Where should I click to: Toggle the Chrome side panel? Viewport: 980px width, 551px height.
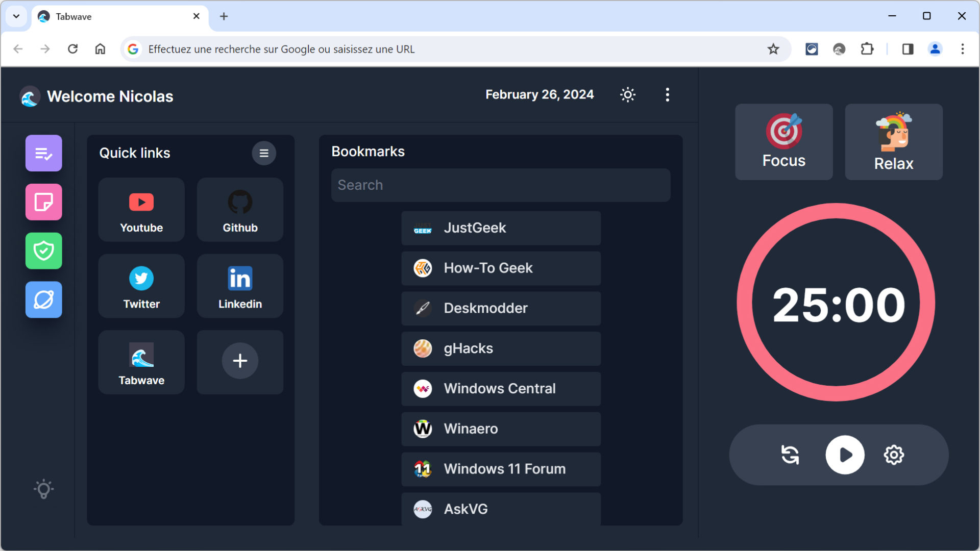coord(908,49)
